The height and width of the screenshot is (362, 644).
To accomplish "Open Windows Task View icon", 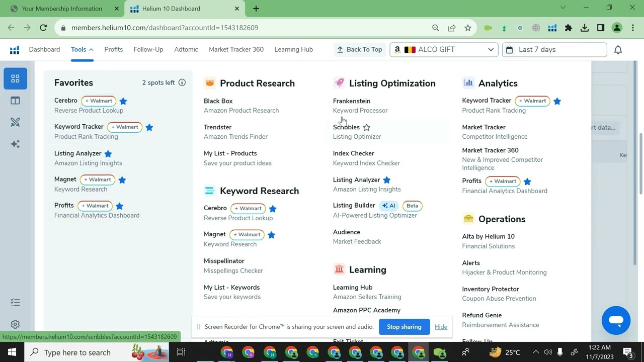I will [181, 352].
